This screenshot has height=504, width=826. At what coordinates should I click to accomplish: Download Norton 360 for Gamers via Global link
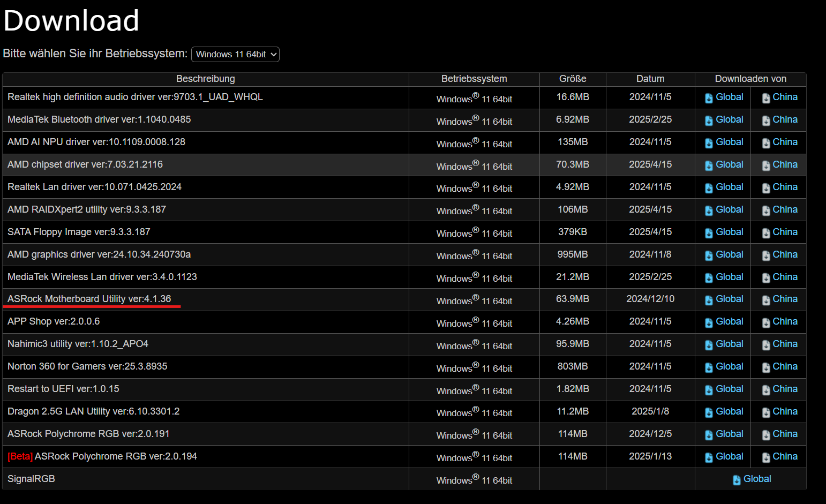click(x=729, y=366)
